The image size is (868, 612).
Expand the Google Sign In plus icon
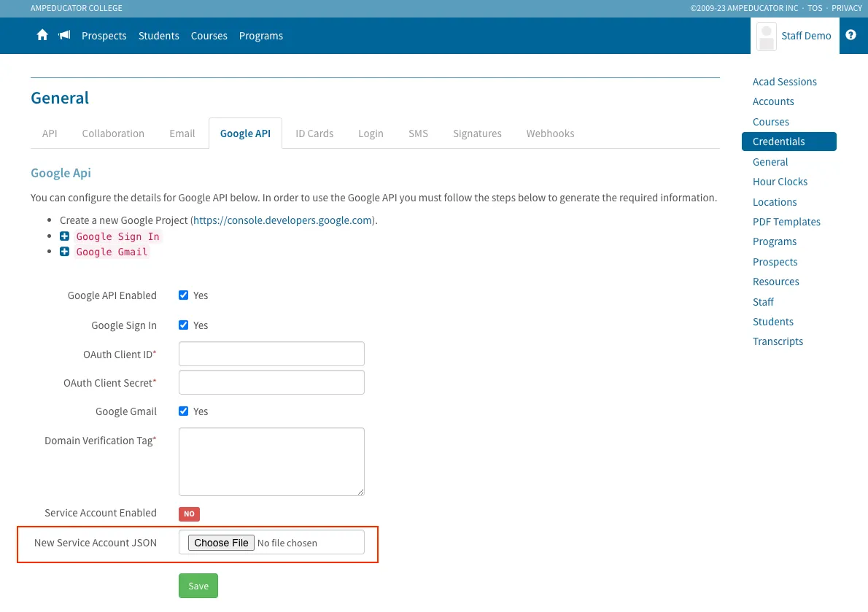pyautogui.click(x=65, y=236)
